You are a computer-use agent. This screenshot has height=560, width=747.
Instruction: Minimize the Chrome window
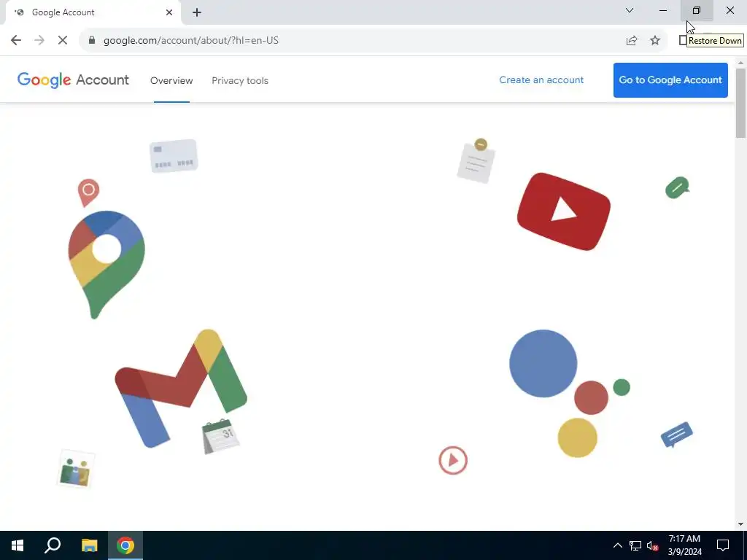coord(662,10)
